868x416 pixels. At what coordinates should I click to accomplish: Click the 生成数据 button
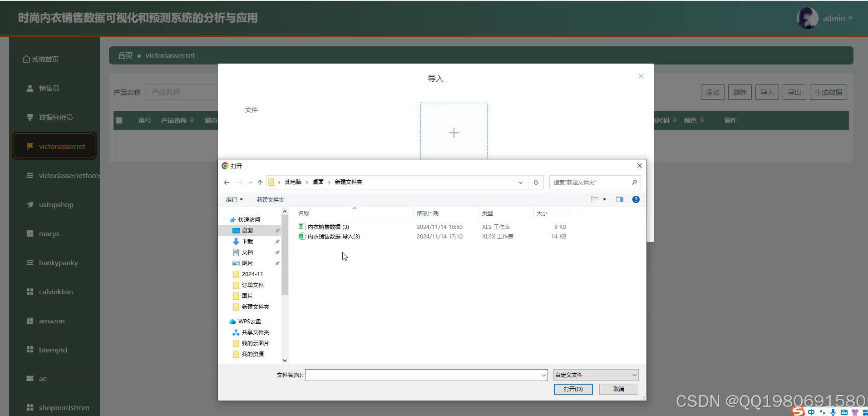(x=827, y=92)
